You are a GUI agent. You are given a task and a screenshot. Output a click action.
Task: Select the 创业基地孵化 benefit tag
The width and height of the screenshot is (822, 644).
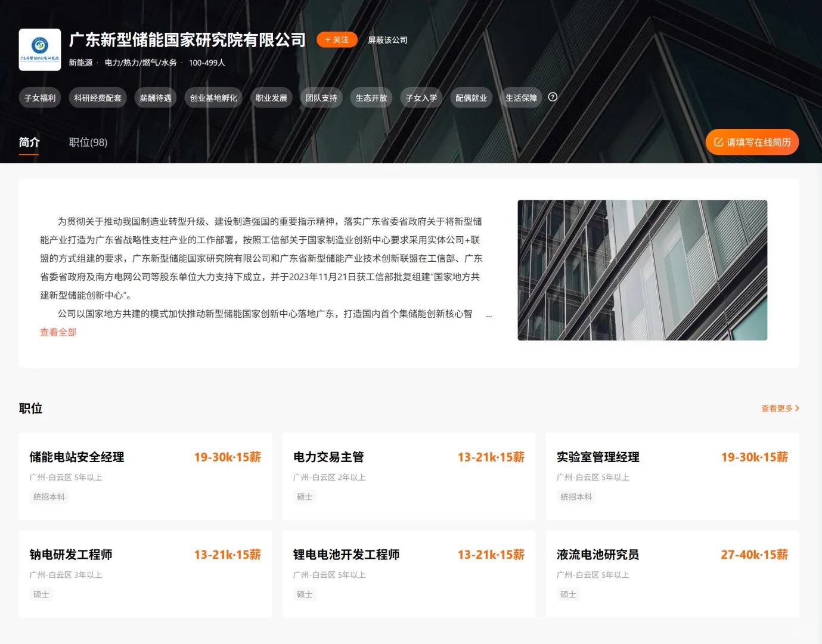click(x=213, y=98)
